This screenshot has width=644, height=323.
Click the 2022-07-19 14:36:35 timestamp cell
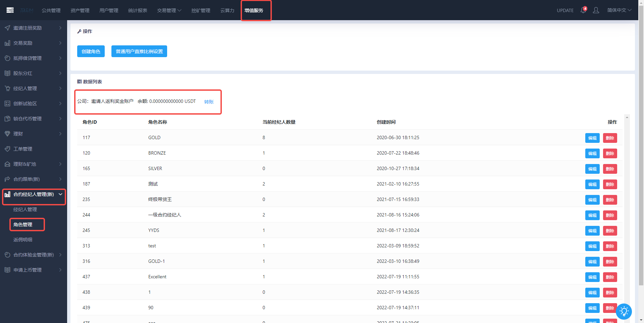pos(398,292)
